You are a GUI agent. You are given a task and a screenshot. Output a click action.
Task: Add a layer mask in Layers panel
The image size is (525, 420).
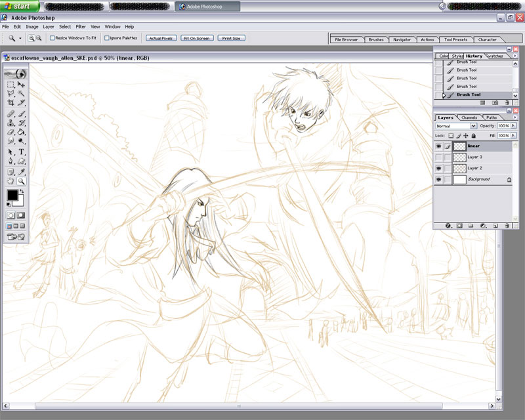460,226
